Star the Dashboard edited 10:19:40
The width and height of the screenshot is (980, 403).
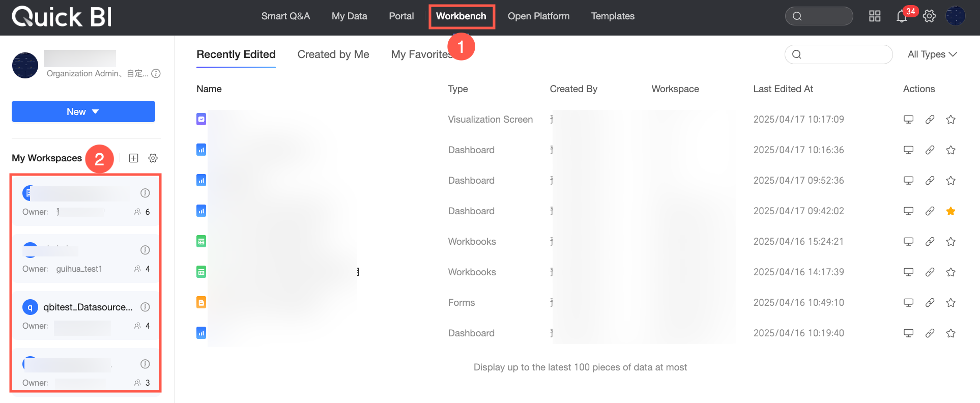pos(950,333)
